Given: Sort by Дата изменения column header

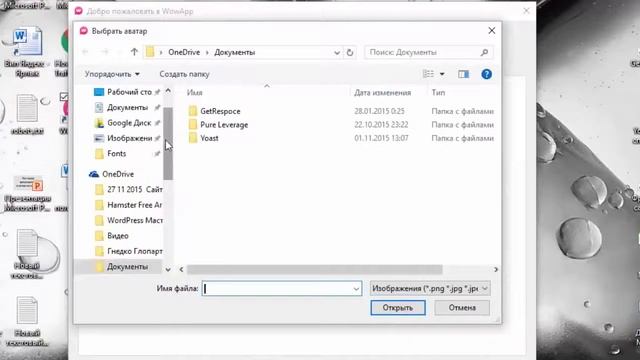Looking at the screenshot, I should tap(382, 93).
